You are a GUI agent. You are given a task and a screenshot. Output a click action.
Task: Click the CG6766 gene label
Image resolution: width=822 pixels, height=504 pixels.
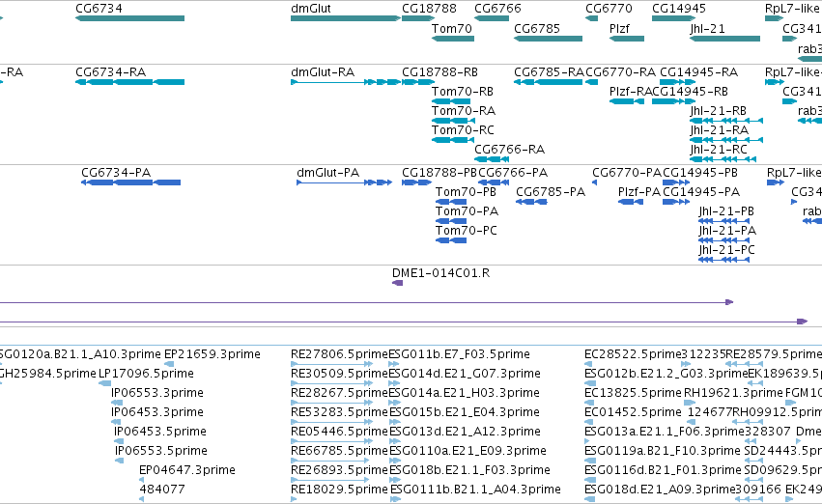pos(497,9)
